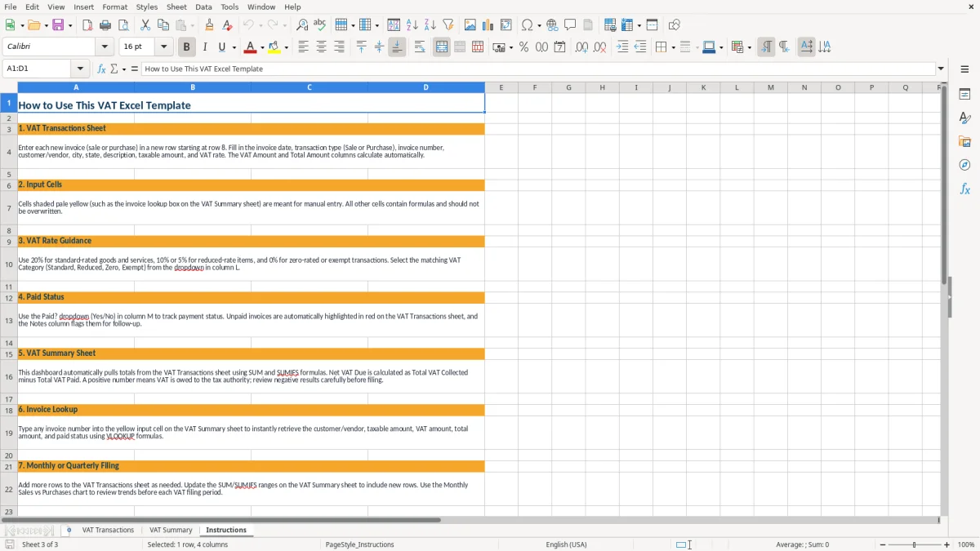Viewport: 980px width, 551px height.
Task: Click the Add Decimal Place icon
Action: tap(581, 47)
